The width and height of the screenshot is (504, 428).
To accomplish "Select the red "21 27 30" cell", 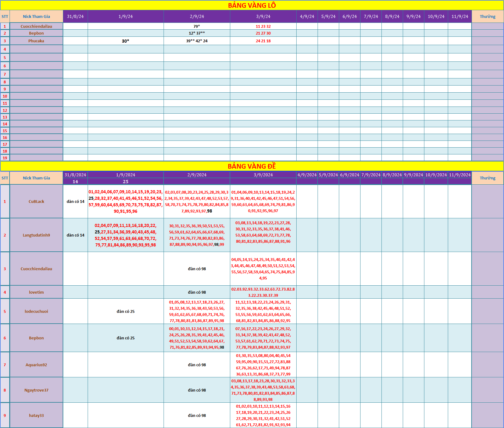I will coord(263,33).
